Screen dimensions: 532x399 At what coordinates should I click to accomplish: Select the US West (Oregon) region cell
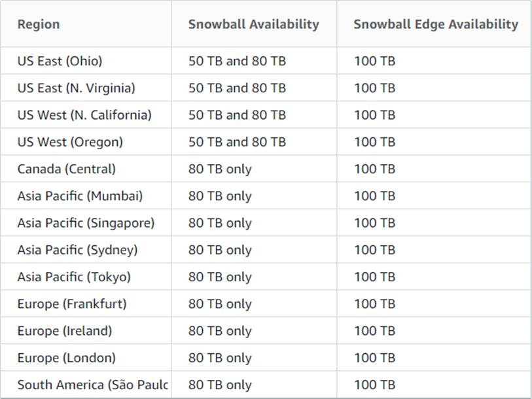[70, 142]
